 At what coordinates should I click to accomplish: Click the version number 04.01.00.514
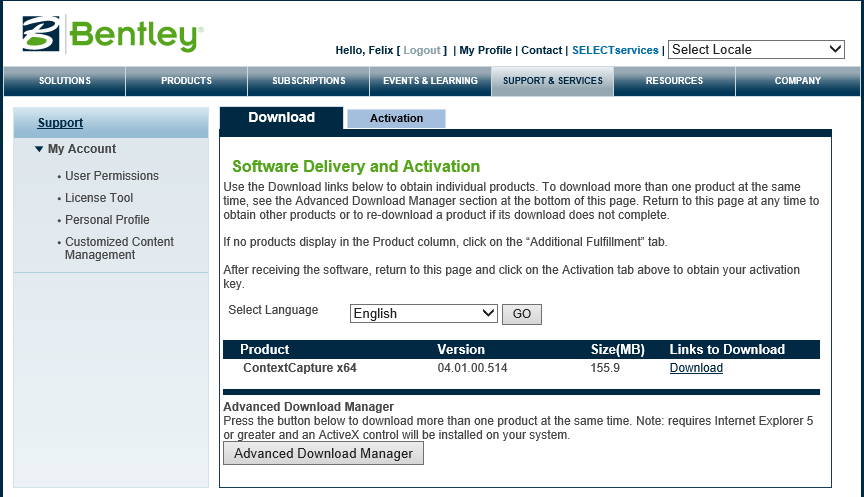pyautogui.click(x=472, y=368)
